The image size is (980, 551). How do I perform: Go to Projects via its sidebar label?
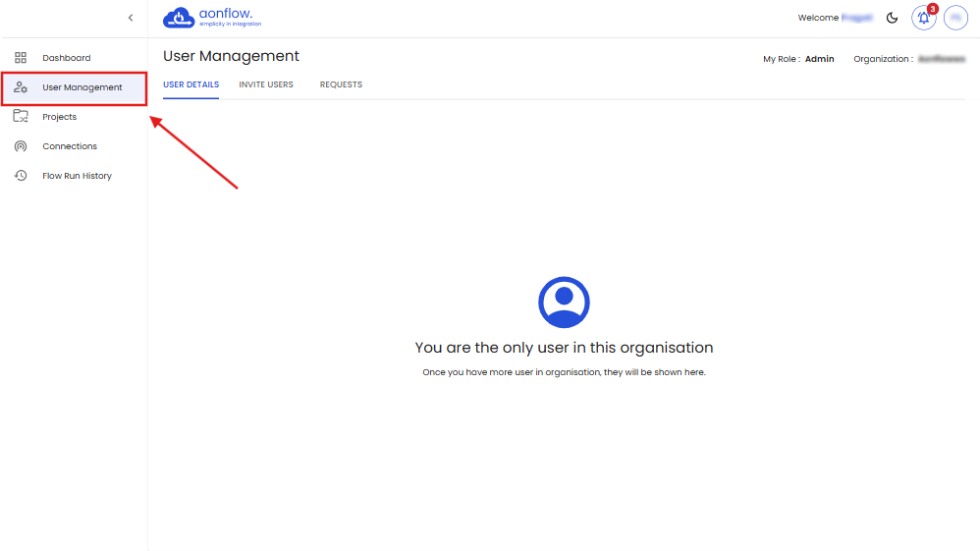(59, 117)
